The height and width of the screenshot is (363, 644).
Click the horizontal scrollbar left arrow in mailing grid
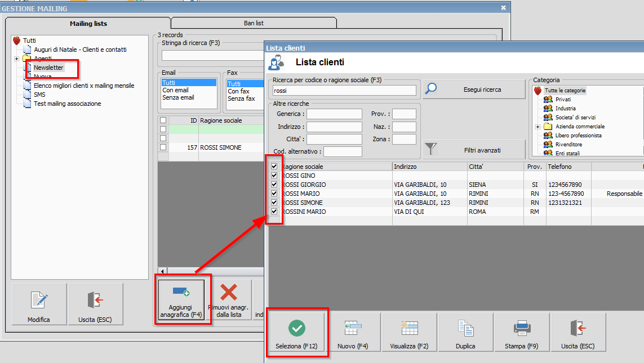[163, 271]
